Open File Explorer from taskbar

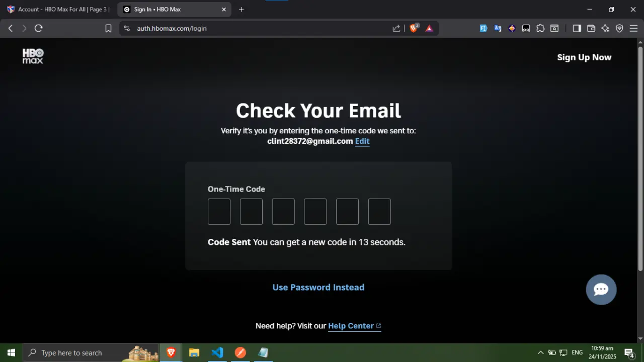pyautogui.click(x=194, y=352)
